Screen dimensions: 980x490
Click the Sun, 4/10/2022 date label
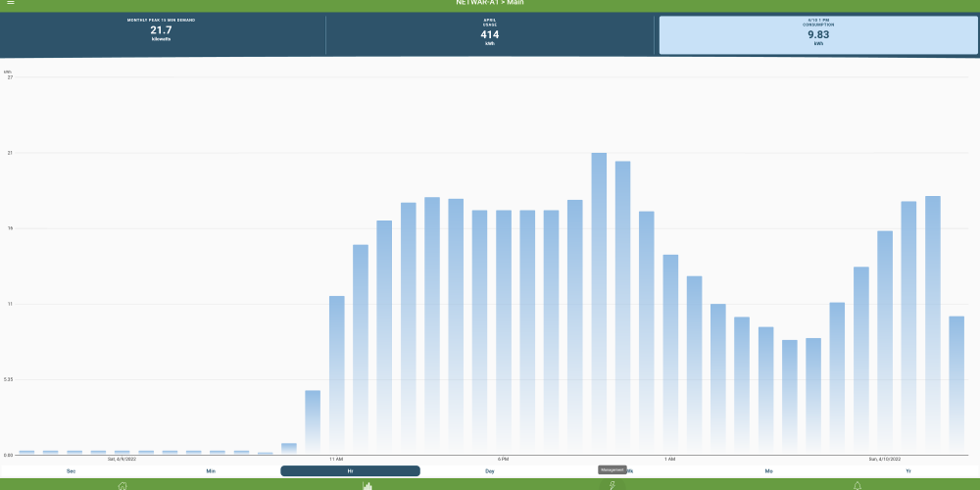pos(885,459)
